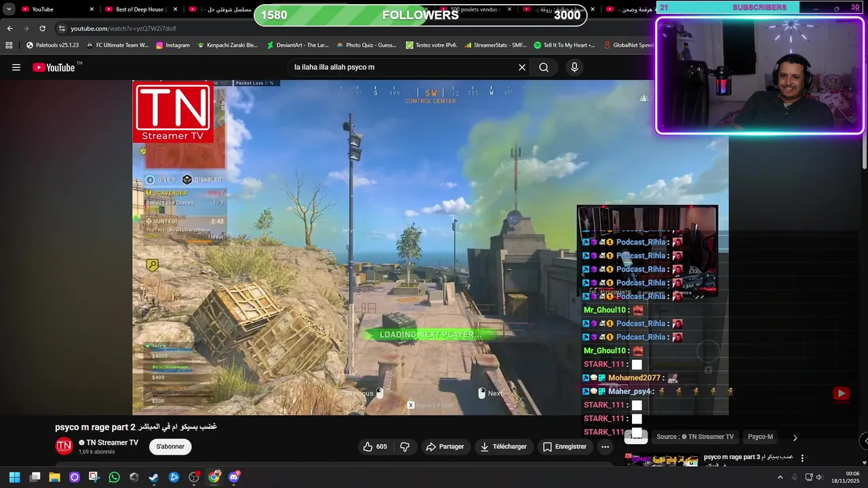Image resolution: width=868 pixels, height=488 pixels.
Task: Open the Paletools v25.1.23 bookmark
Action: [53, 45]
